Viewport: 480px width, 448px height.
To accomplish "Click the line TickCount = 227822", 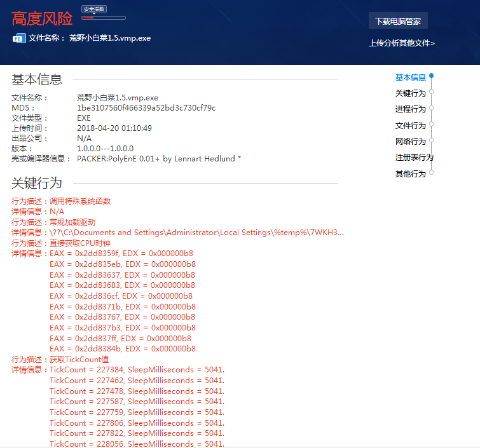I will tap(137, 433).
